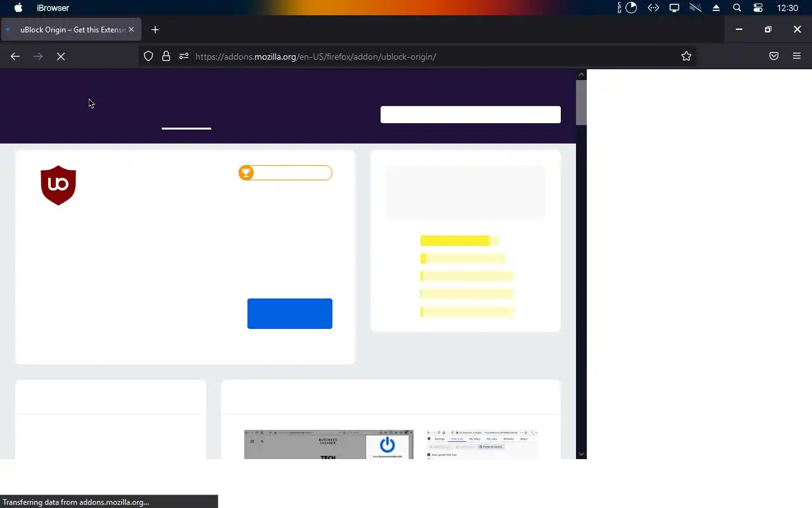Click the page scrollbar up arrow

tap(581, 74)
